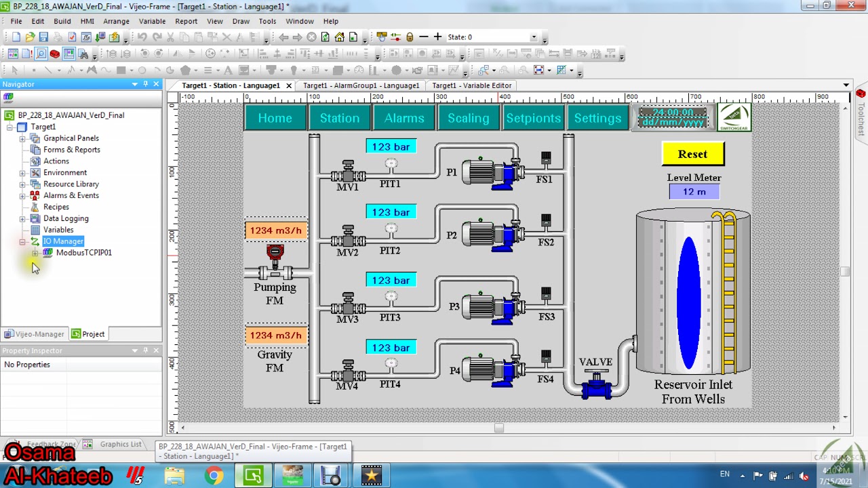Click the lightning bolt Simulation icon
This screenshot has width=868, height=488.
[115, 37]
